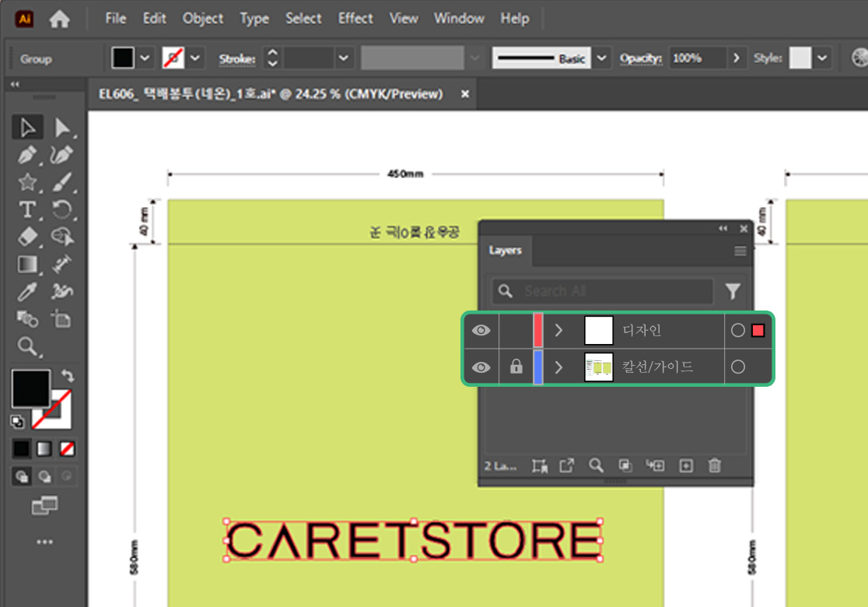Reset to default fill and stroke
The height and width of the screenshot is (607, 868).
[x=17, y=422]
